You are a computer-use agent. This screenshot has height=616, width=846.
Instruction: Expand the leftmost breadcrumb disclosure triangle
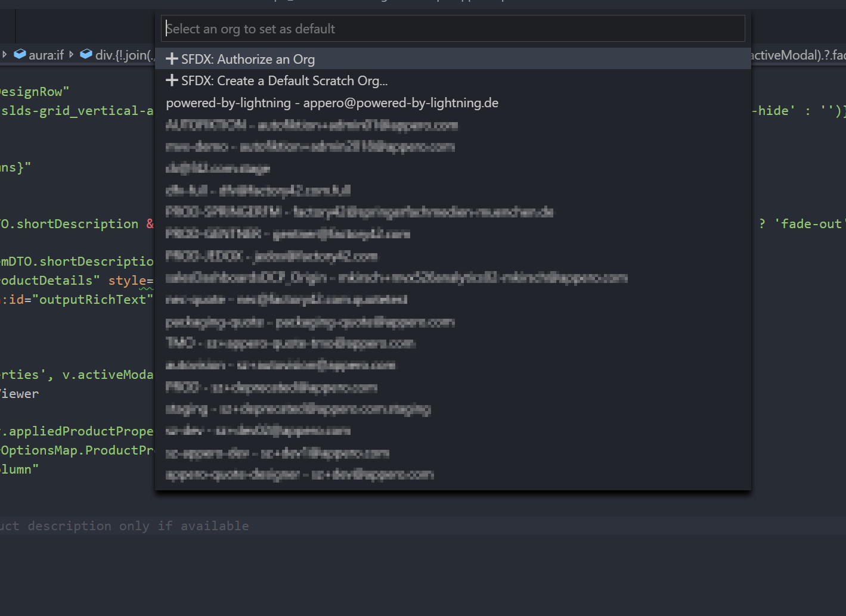point(5,54)
